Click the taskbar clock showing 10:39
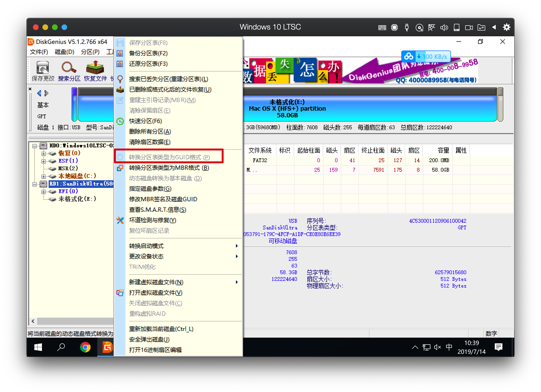 click(471, 347)
